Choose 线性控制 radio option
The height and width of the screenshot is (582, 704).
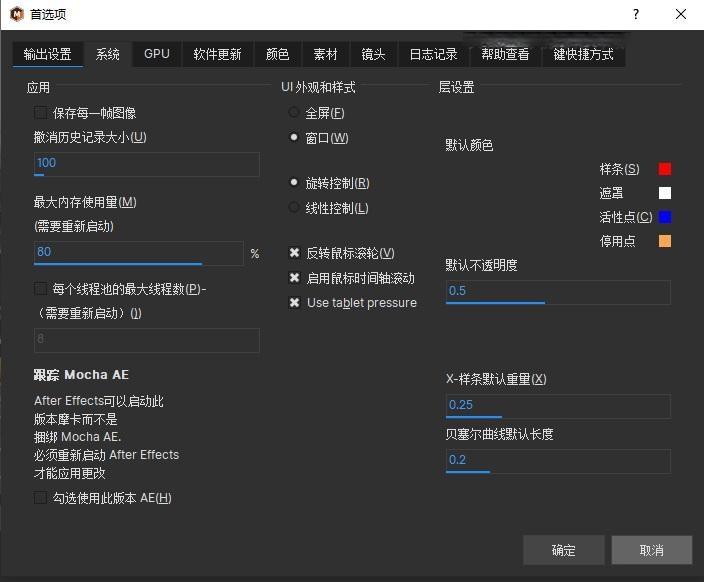click(x=294, y=208)
